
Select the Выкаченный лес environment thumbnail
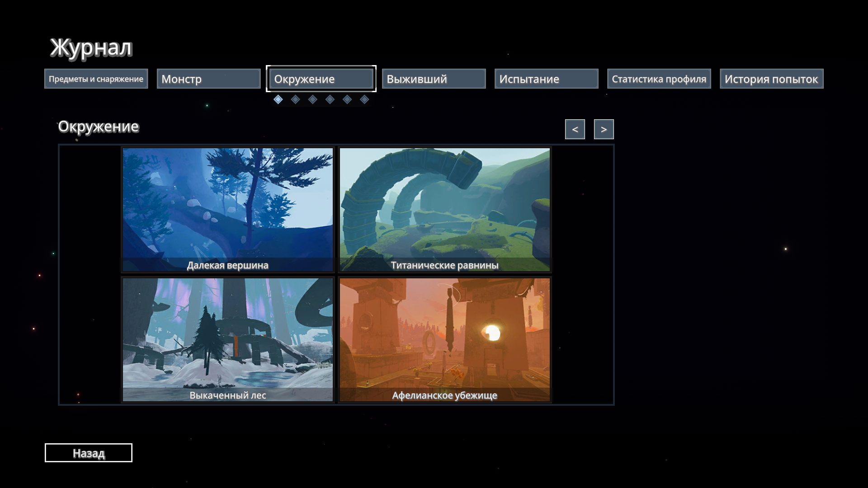click(228, 340)
